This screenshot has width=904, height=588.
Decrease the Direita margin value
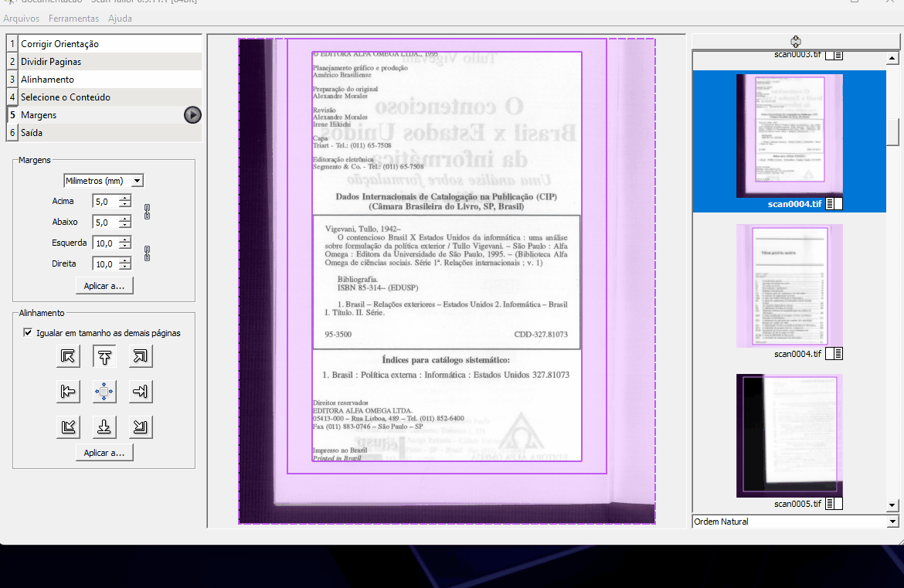click(125, 267)
